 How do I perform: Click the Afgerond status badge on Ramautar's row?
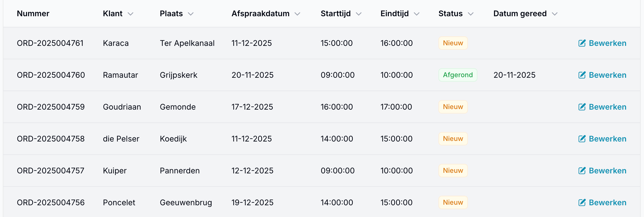point(458,75)
